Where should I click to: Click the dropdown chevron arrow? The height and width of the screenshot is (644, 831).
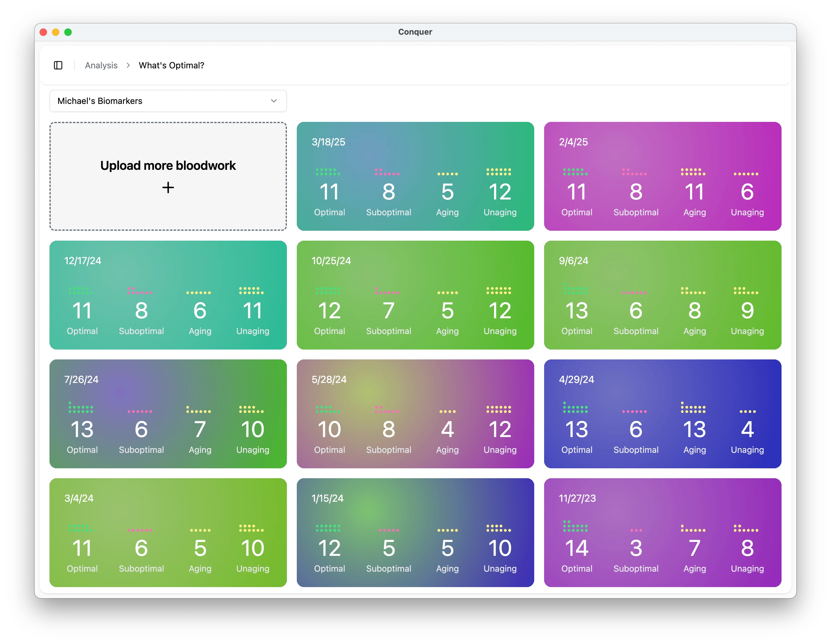274,101
